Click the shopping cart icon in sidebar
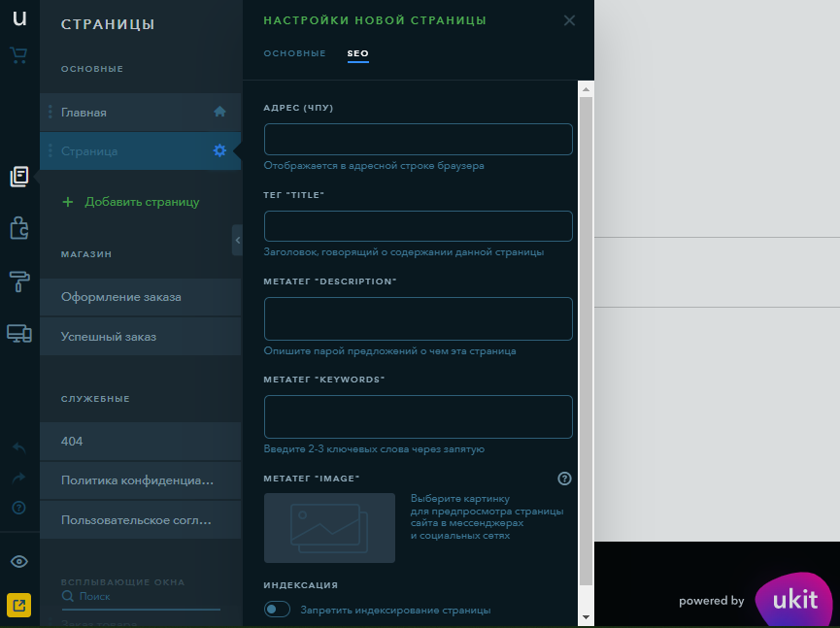The width and height of the screenshot is (840, 628). point(18,55)
